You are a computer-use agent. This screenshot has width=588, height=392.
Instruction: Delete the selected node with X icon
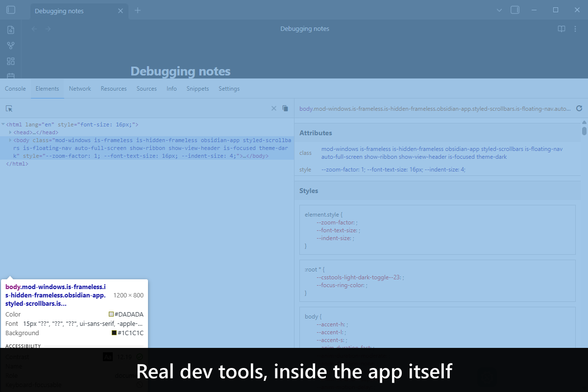click(x=274, y=108)
